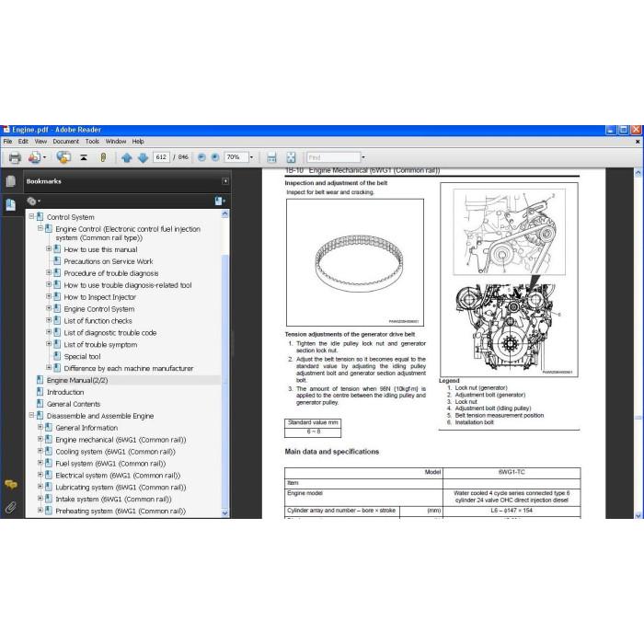Viewport: 644px width, 644px height.
Task: Collapse the Control System bookmark
Action: [31, 216]
